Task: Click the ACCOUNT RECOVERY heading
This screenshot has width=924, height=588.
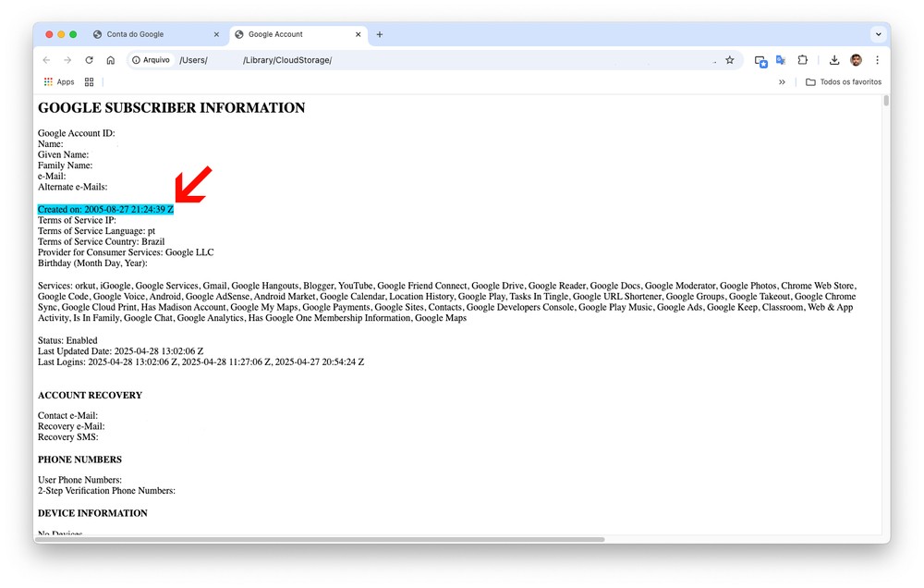Action: pos(90,395)
